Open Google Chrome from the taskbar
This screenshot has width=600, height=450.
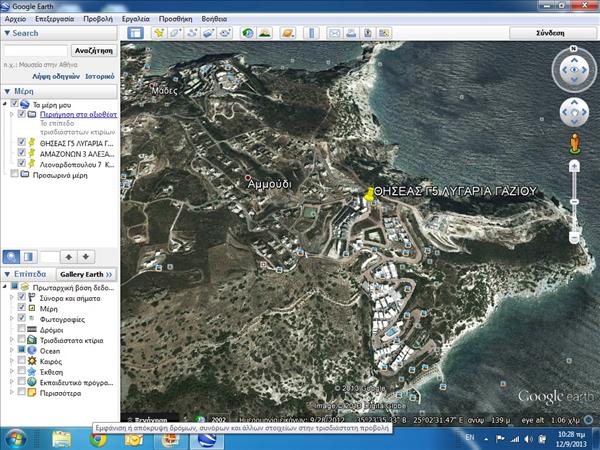(98, 439)
